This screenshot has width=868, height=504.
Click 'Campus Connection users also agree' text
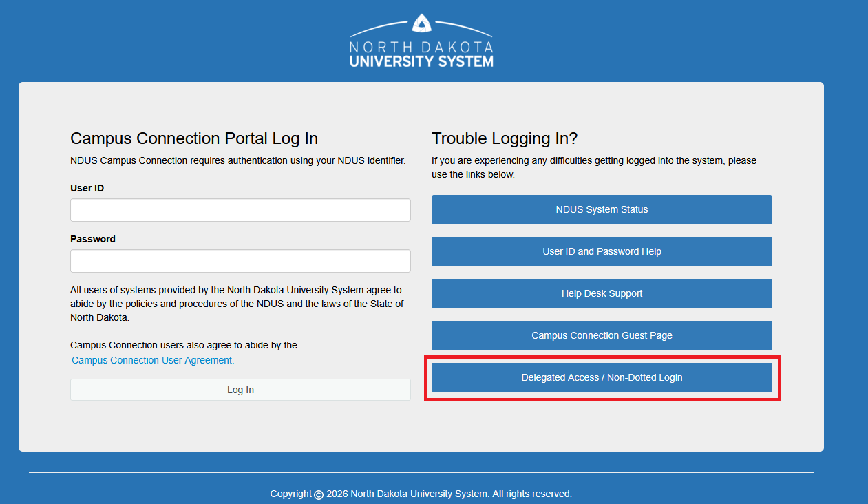(x=184, y=345)
